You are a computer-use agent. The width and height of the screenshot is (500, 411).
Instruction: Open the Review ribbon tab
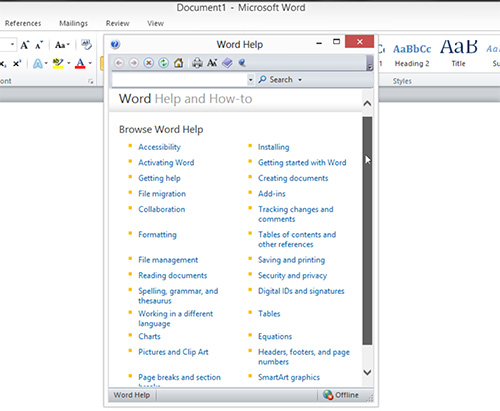pos(117,23)
